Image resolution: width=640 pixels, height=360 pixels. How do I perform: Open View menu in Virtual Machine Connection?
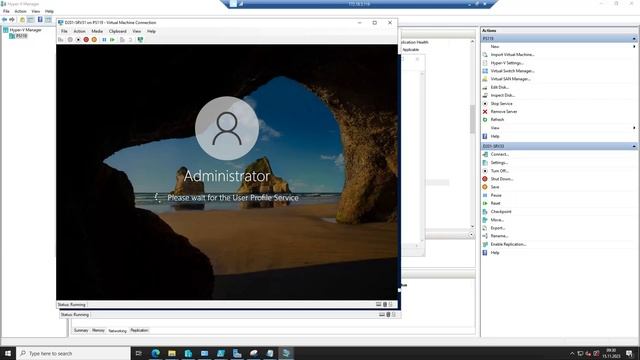(136, 31)
